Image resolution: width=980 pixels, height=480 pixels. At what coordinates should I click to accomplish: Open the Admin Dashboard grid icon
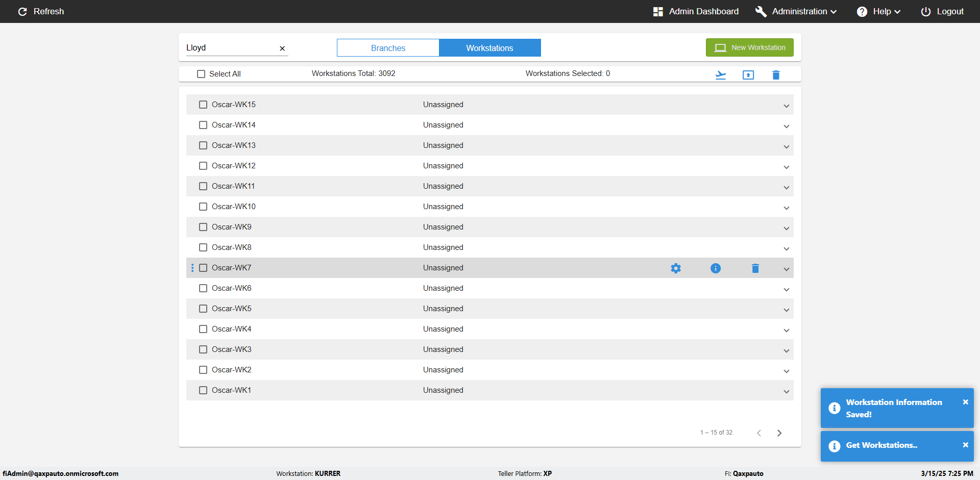658,11
